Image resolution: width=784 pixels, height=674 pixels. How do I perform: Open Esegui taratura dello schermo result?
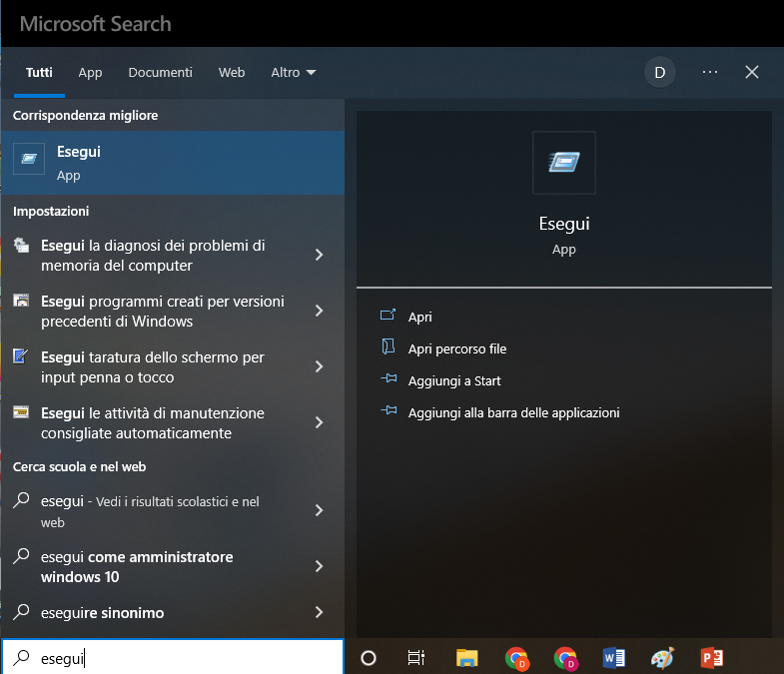pyautogui.click(x=153, y=367)
